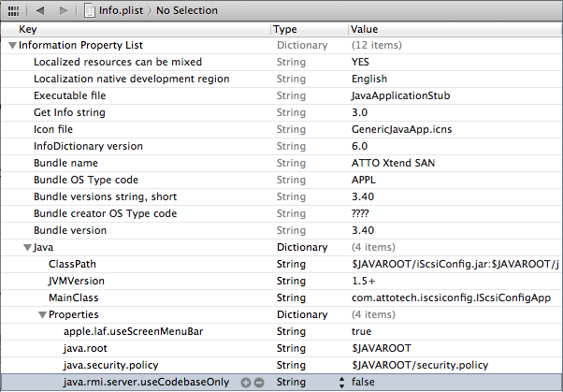This screenshot has height=392, width=563.
Task: Click the Info.plist file icon in breadcrumb
Action: pos(91,10)
